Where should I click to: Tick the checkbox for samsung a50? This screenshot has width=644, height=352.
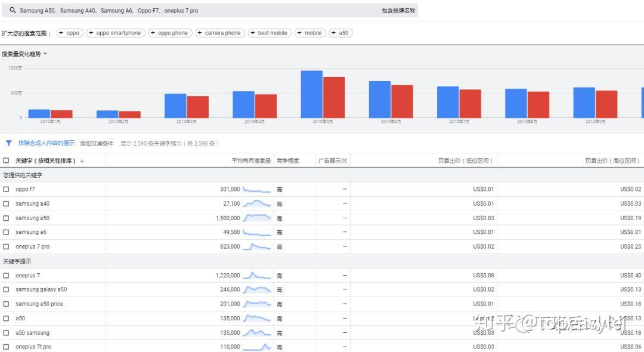6,218
